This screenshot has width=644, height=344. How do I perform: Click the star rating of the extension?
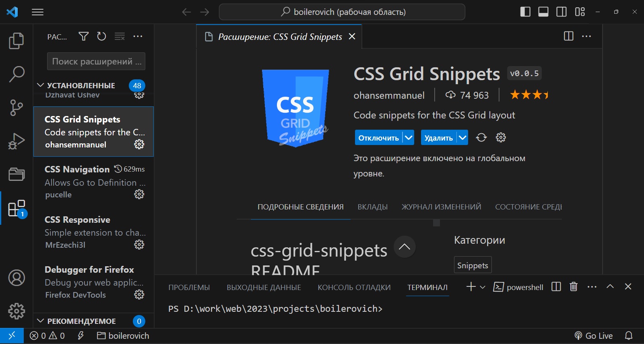[x=529, y=95]
